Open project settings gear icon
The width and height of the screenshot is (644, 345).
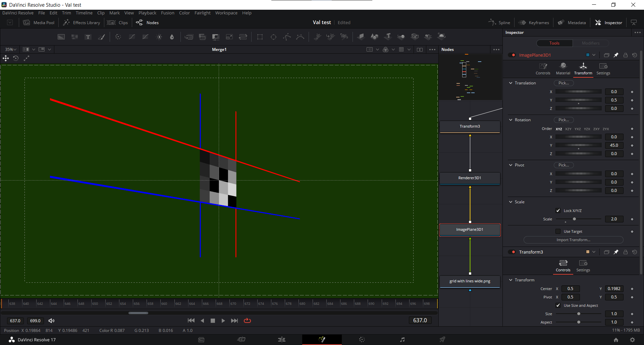[632, 340]
